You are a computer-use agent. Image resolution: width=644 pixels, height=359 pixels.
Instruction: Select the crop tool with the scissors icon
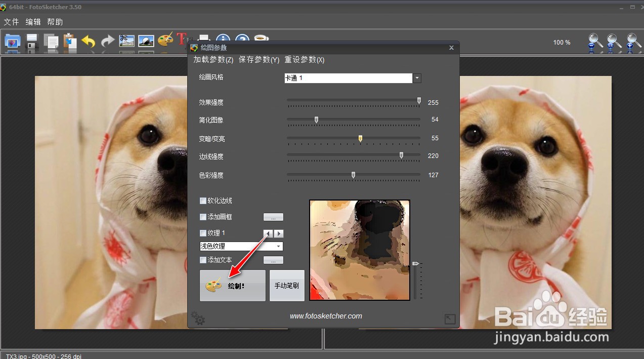tap(126, 41)
